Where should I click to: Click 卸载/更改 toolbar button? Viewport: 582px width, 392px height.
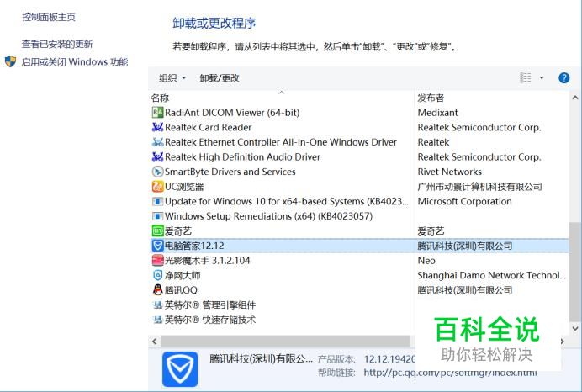tap(220, 78)
